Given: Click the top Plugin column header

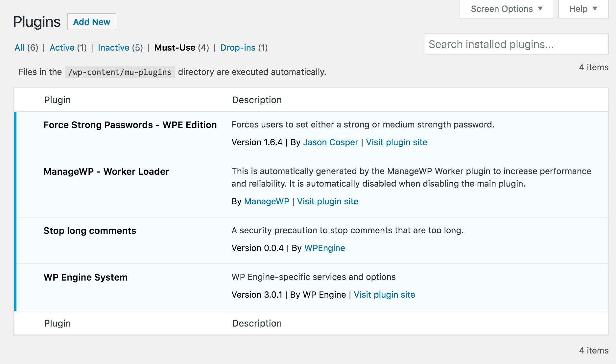Looking at the screenshot, I should coord(57,100).
